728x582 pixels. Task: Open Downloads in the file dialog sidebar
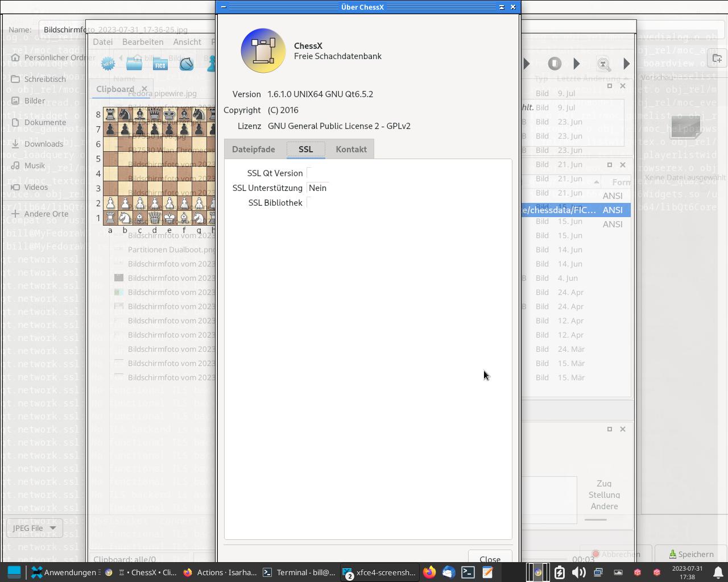point(43,144)
